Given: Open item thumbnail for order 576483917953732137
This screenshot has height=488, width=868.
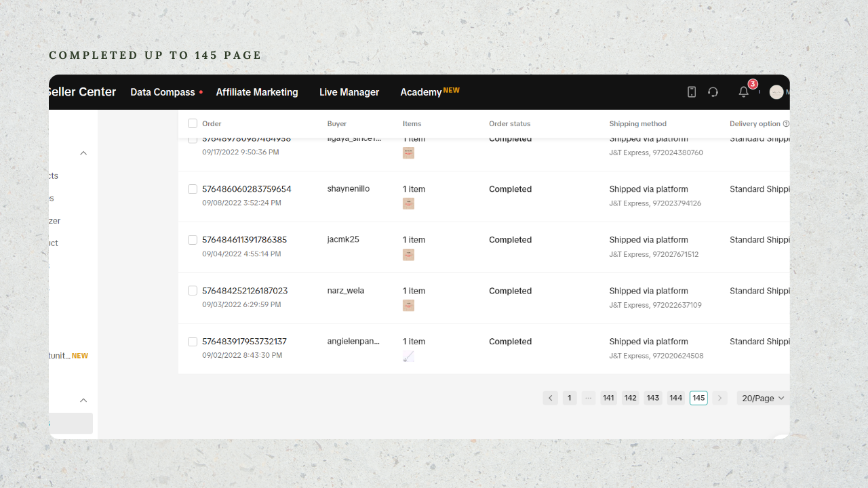Looking at the screenshot, I should tap(408, 357).
